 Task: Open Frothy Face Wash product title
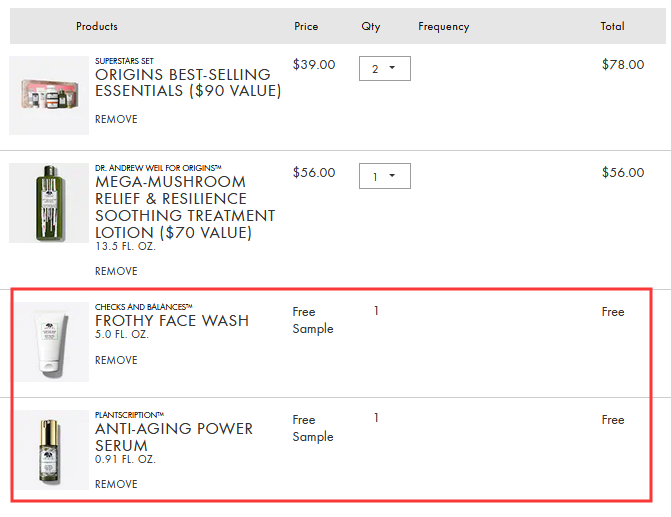(172, 321)
